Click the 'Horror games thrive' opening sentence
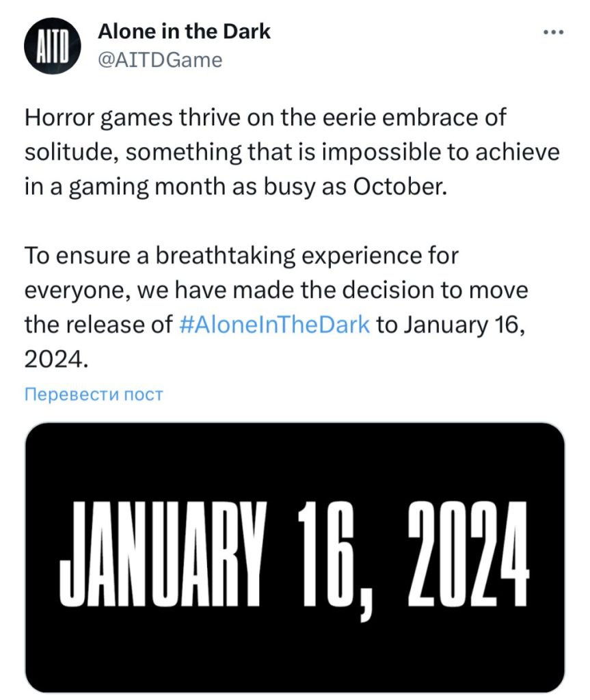The image size is (590, 700). (265, 118)
